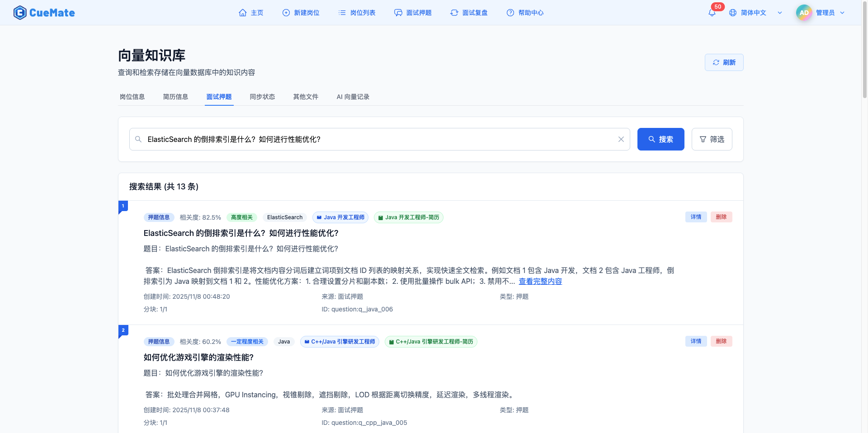This screenshot has height=433, width=868.
Task: Clear the search query with the X icon
Action: pyautogui.click(x=621, y=139)
